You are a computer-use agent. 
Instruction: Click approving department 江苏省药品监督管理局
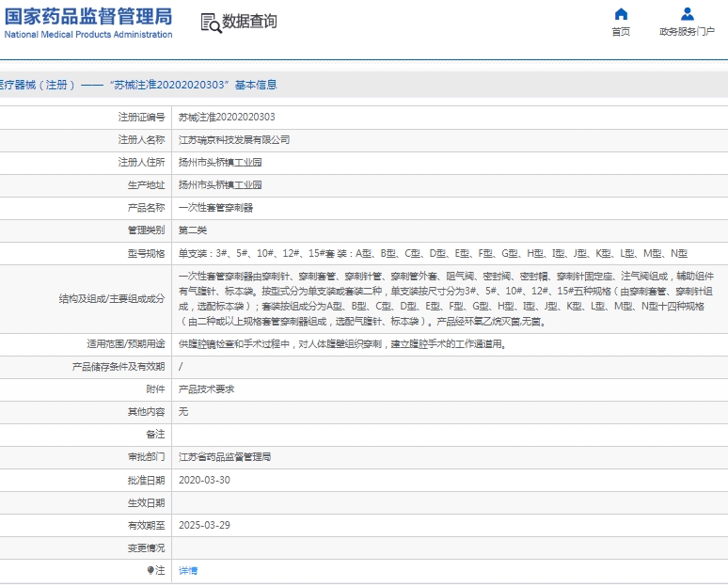[x=225, y=457]
